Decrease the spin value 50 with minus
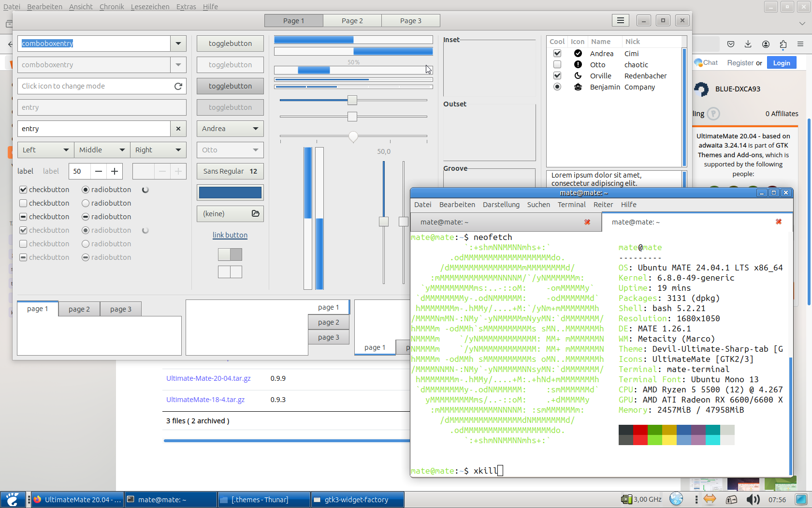812x508 pixels. point(99,171)
